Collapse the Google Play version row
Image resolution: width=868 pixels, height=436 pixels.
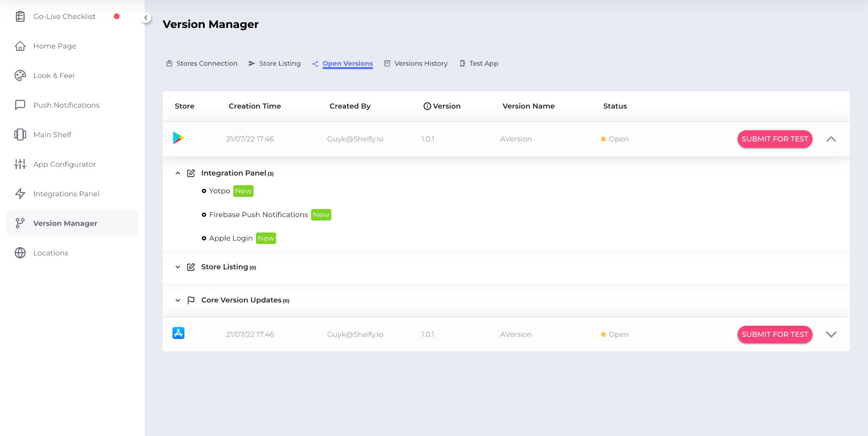click(x=831, y=139)
